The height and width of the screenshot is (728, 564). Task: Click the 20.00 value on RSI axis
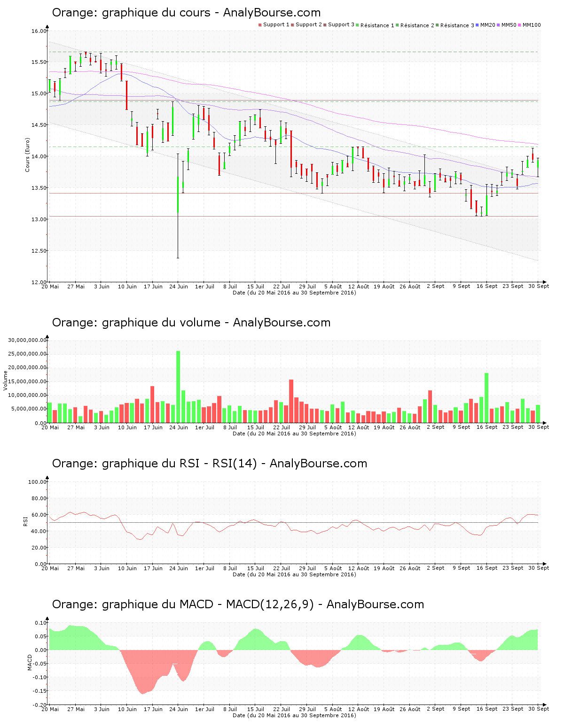point(39,548)
